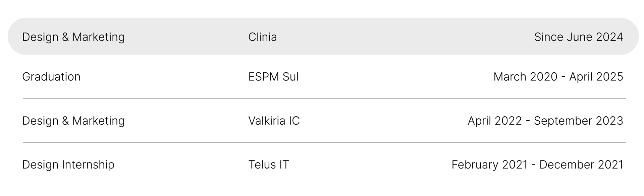Viewport: 644px width, 196px height.
Task: Select 'April 2022 - September 2023' date range
Action: pyautogui.click(x=545, y=121)
